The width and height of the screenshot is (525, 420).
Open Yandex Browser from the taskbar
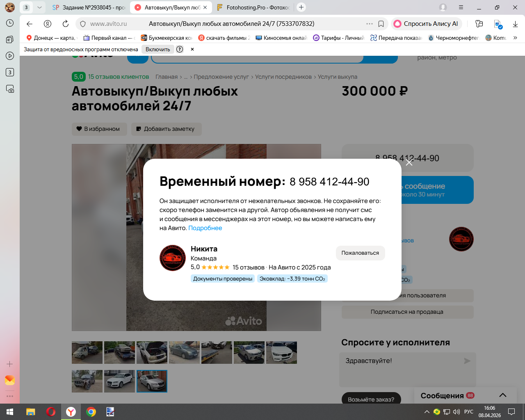point(71,412)
